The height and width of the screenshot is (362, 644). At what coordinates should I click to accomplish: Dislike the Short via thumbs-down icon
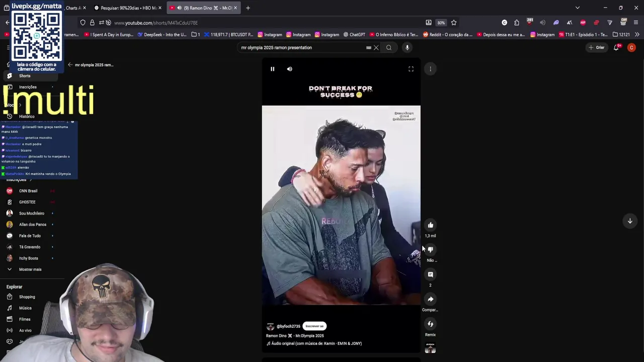pyautogui.click(x=430, y=250)
